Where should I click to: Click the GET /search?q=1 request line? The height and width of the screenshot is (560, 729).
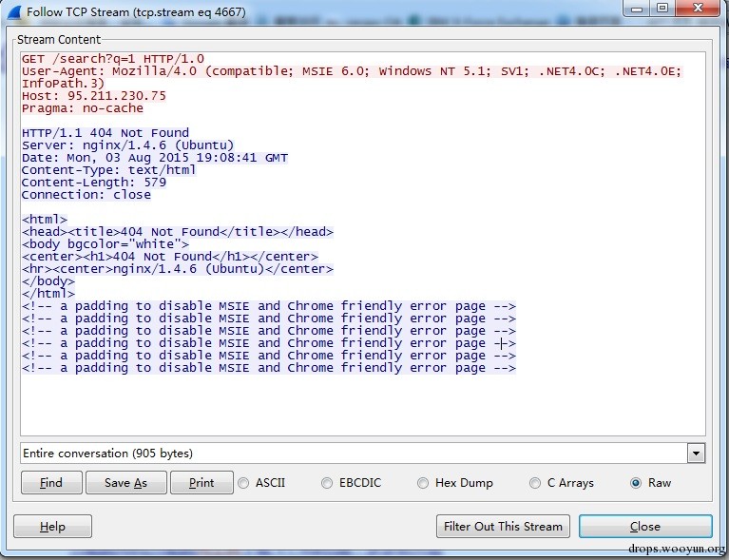pyautogui.click(x=112, y=59)
